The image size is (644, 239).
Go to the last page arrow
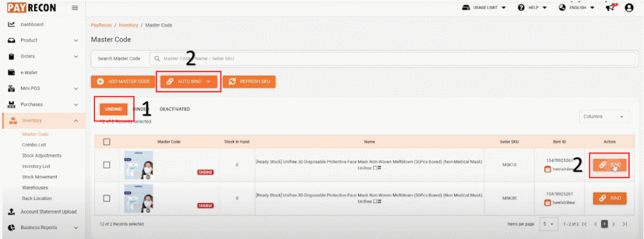[x=625, y=224]
